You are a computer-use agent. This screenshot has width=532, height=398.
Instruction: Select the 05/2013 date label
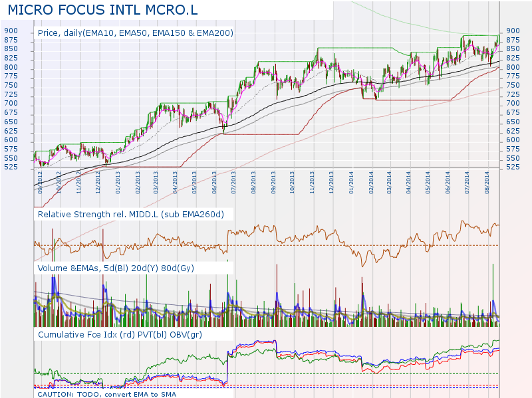(x=194, y=183)
